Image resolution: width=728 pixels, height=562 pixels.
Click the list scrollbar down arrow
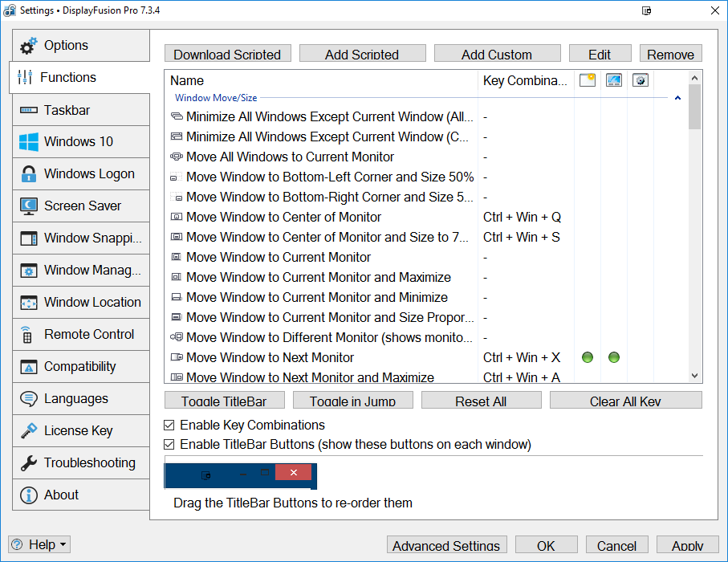pos(695,375)
